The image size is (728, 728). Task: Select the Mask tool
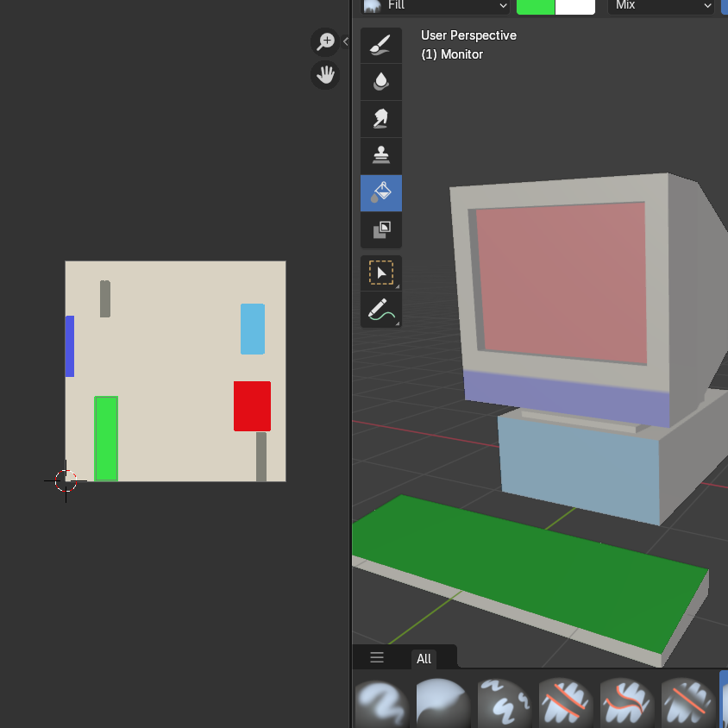click(x=380, y=230)
